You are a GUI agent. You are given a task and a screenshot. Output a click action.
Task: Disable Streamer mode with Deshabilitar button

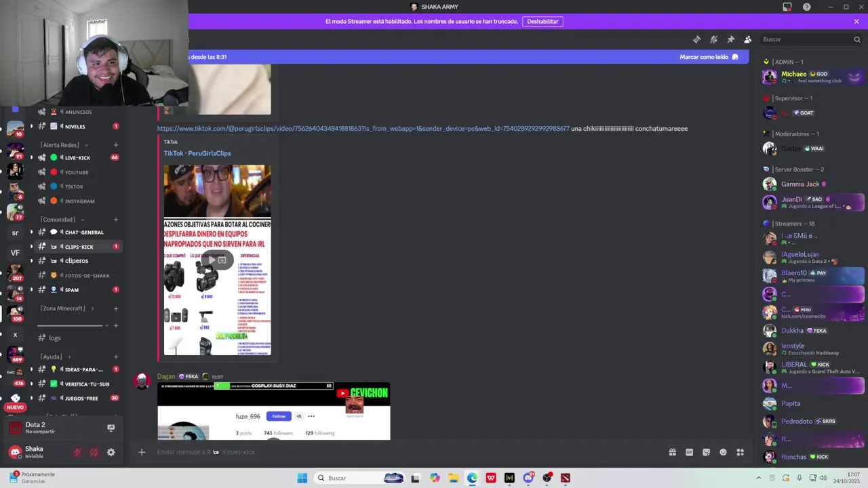[542, 22]
